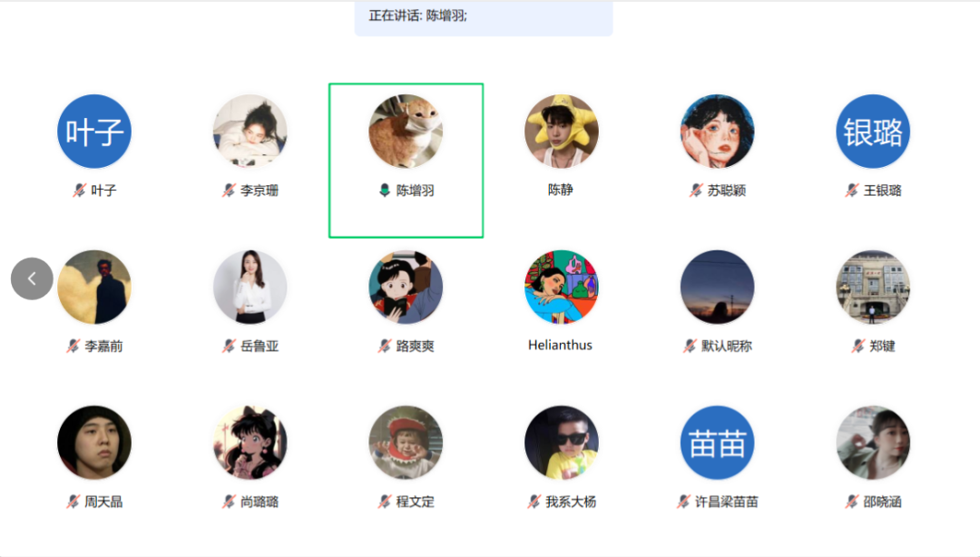The width and height of the screenshot is (980, 557).
Task: Select 周天晶's avatar picture
Action: click(x=94, y=443)
